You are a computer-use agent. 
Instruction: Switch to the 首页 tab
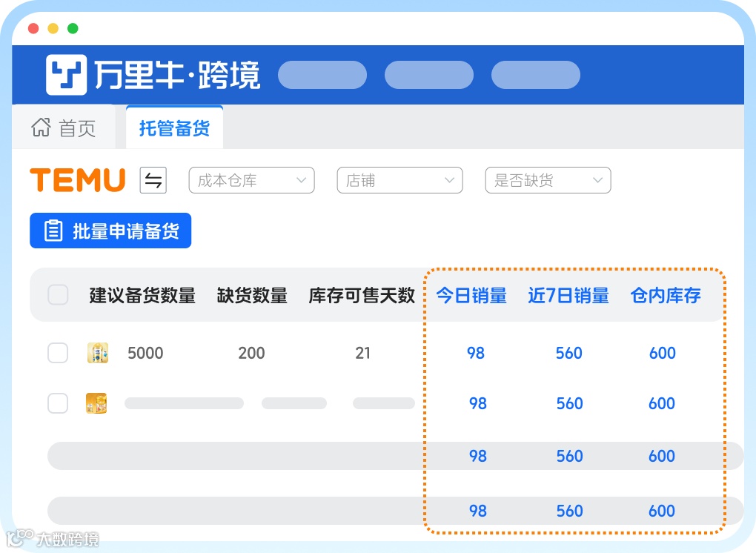[x=64, y=128]
